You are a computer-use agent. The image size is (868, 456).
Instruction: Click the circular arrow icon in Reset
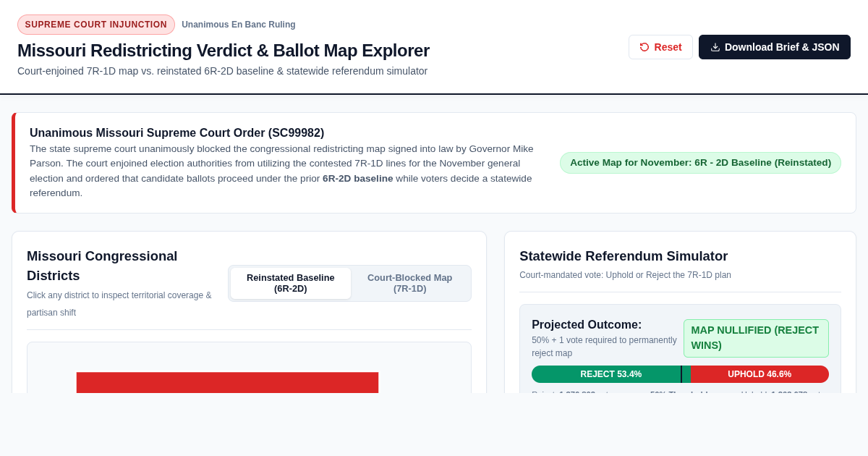point(644,47)
